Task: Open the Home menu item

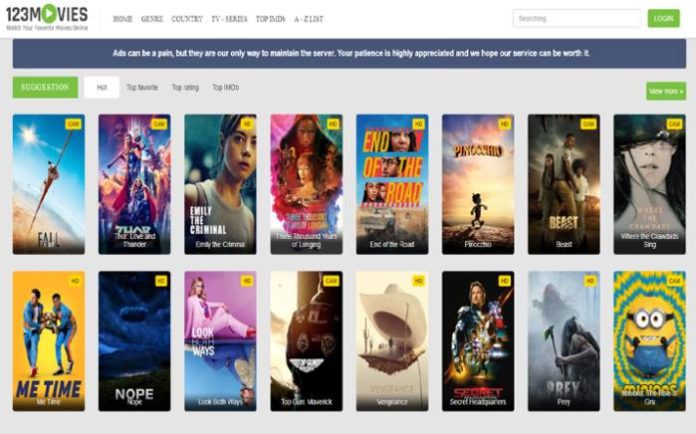Action: 122,19
